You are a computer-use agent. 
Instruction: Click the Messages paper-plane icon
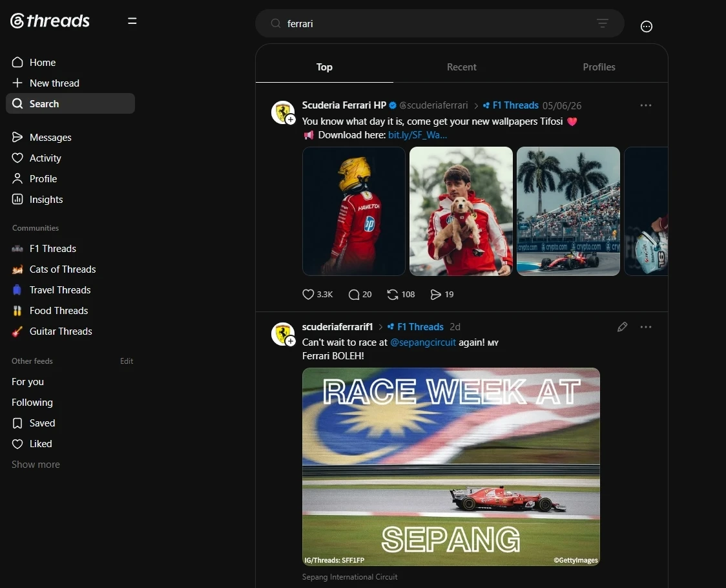(17, 137)
